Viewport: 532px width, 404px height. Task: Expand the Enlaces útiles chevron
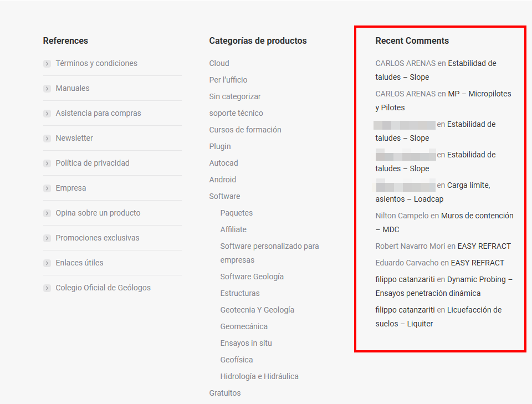(47, 263)
